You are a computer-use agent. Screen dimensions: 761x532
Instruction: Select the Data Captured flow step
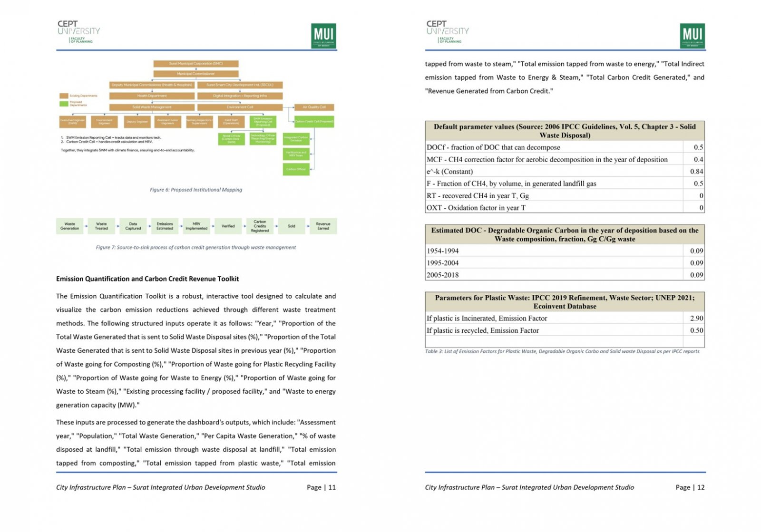(x=133, y=226)
